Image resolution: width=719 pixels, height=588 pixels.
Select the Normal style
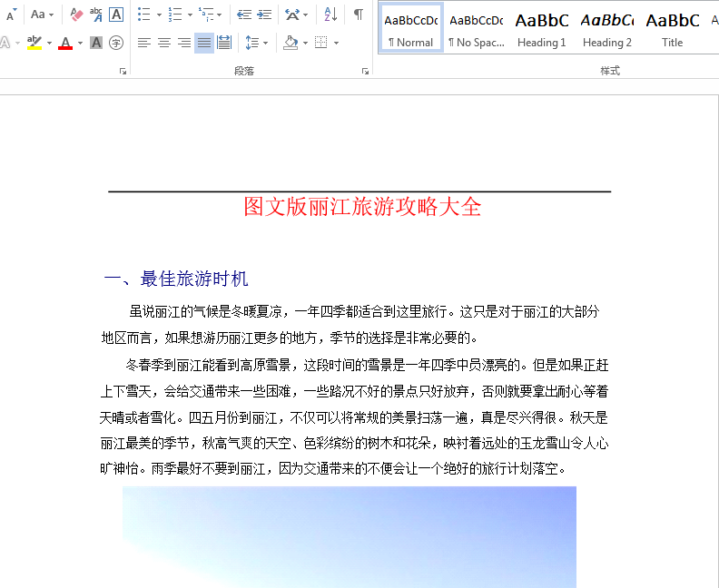pos(411,28)
